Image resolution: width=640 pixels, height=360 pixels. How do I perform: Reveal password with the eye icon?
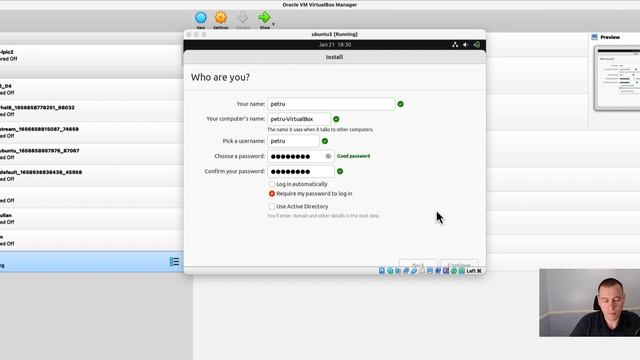coord(328,156)
